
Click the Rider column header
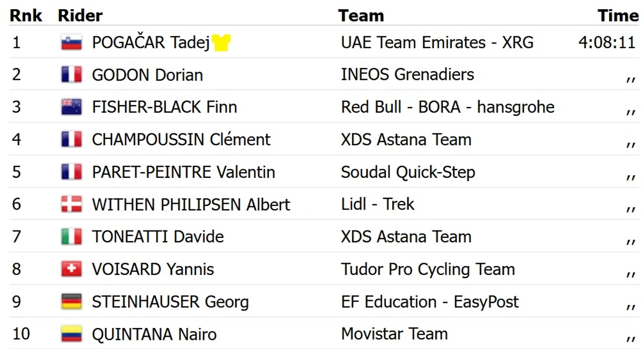click(80, 16)
